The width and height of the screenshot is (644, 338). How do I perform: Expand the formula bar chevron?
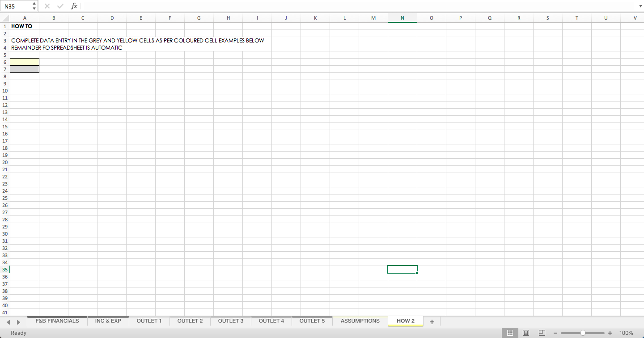[x=640, y=6]
